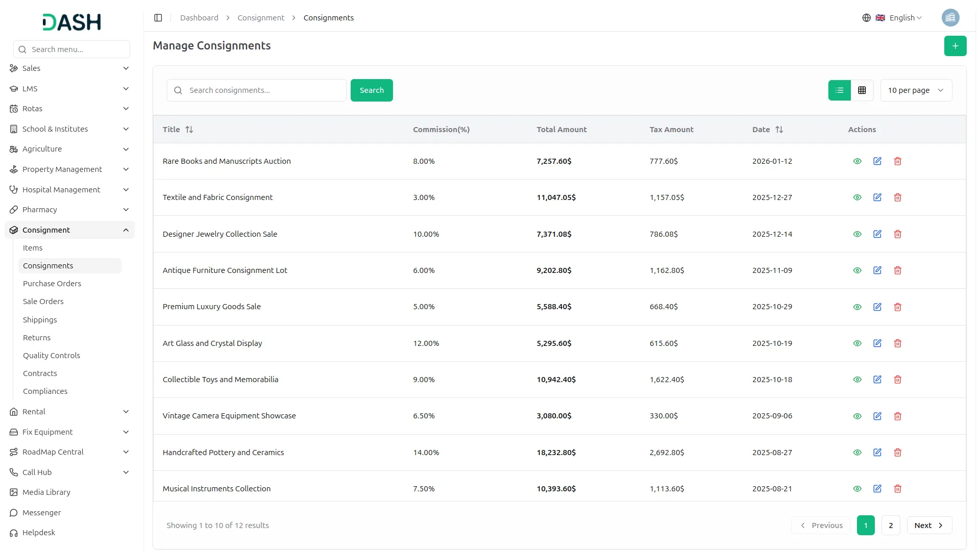Collapse the Consignment sidebar section
Viewport: 980px width, 551px height.
click(x=126, y=230)
